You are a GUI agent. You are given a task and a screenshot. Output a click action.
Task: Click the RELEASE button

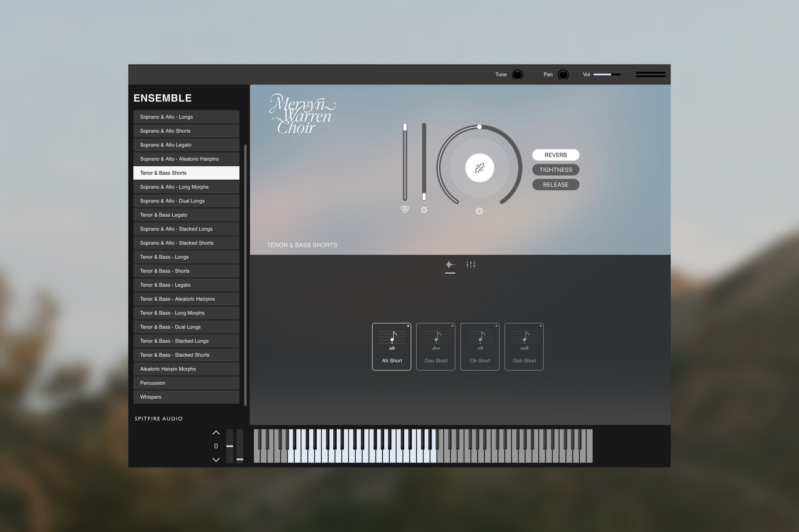(x=556, y=185)
